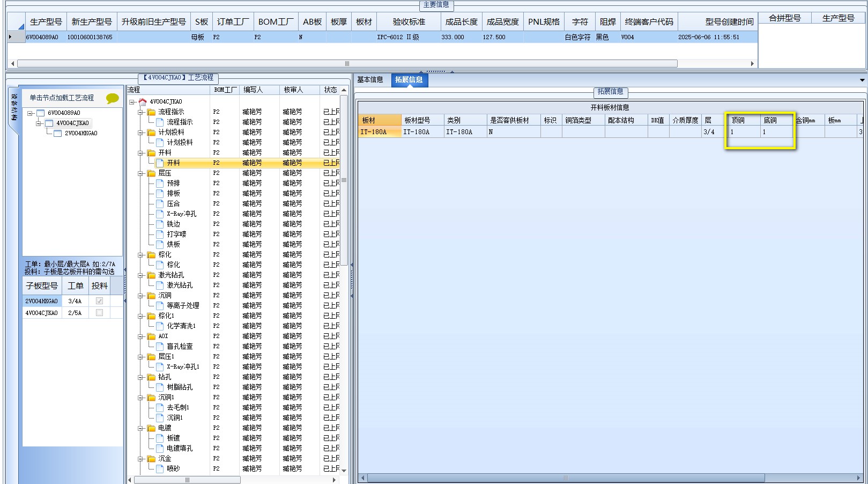Click the document icon beside 烘板
Viewport: 868px width, 484px height.
pos(160,244)
